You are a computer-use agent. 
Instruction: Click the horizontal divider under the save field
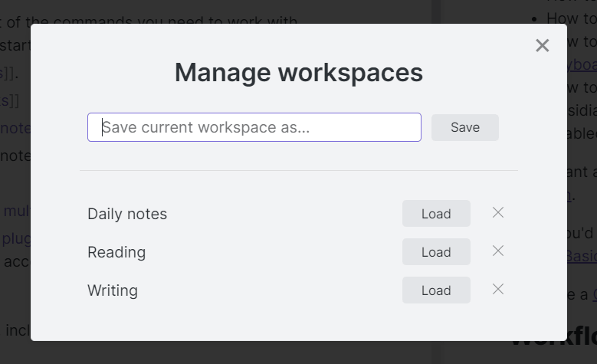tap(298, 170)
